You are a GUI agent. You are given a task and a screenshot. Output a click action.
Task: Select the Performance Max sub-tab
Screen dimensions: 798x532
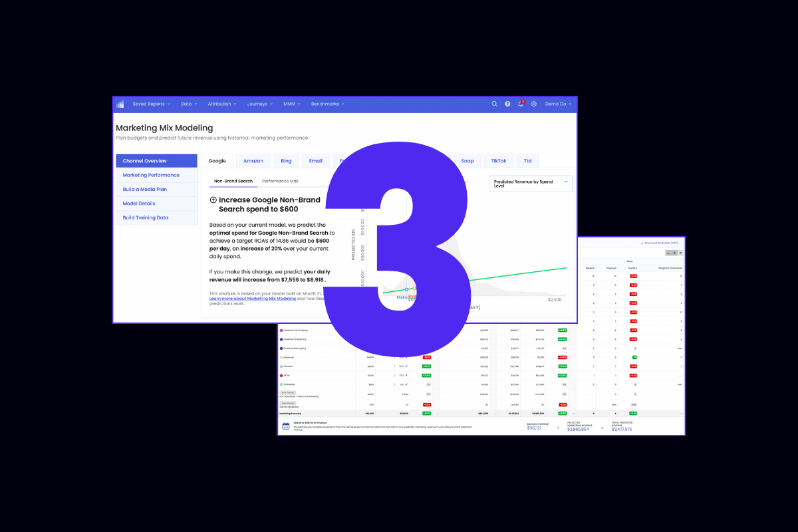coord(280,181)
